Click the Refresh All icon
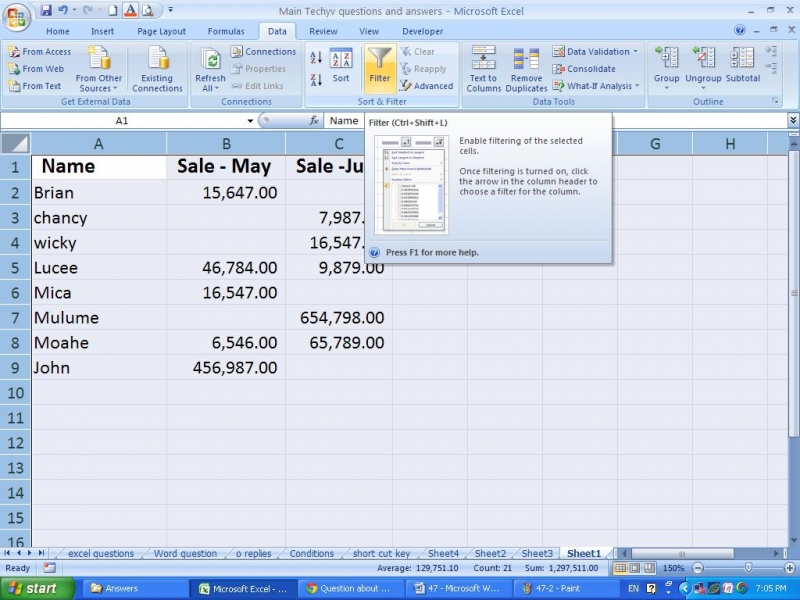Image resolution: width=800 pixels, height=600 pixels. 210,60
